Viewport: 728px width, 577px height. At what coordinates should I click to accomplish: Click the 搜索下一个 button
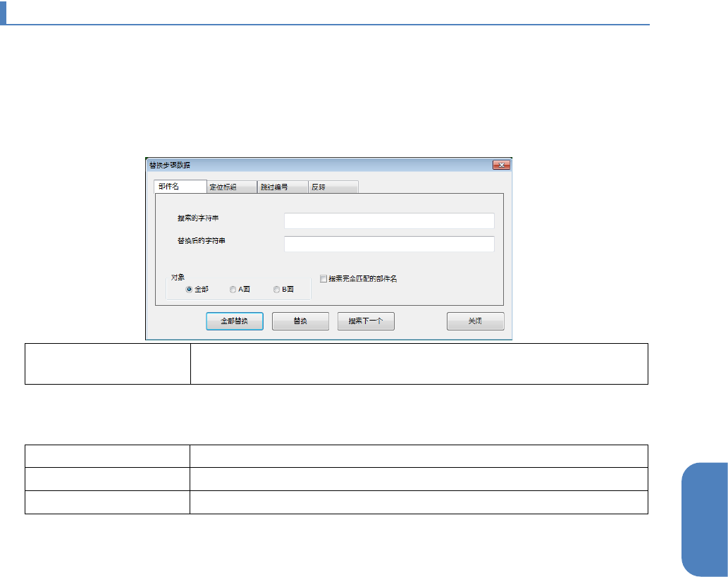pyautogui.click(x=366, y=321)
